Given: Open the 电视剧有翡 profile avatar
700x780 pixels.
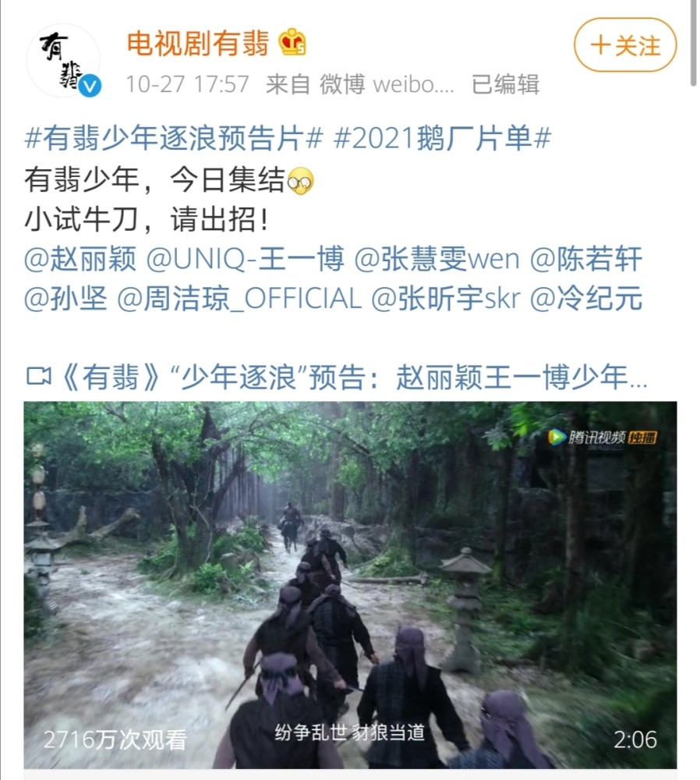Looking at the screenshot, I should tap(63, 60).
